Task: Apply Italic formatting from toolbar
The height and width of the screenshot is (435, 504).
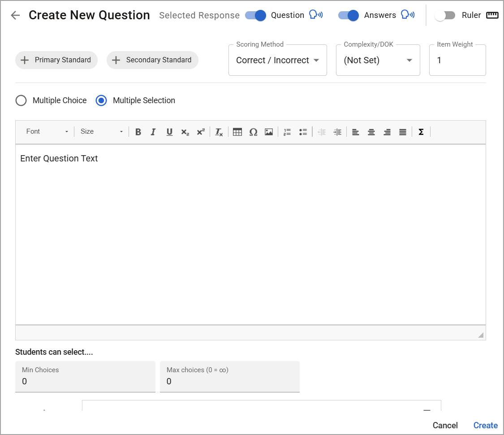Action: pos(153,132)
